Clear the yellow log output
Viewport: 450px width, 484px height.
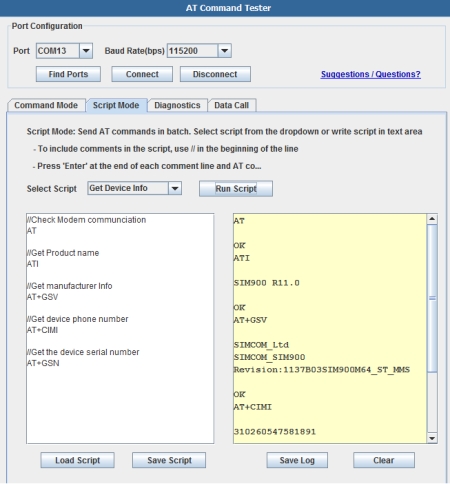tap(384, 460)
